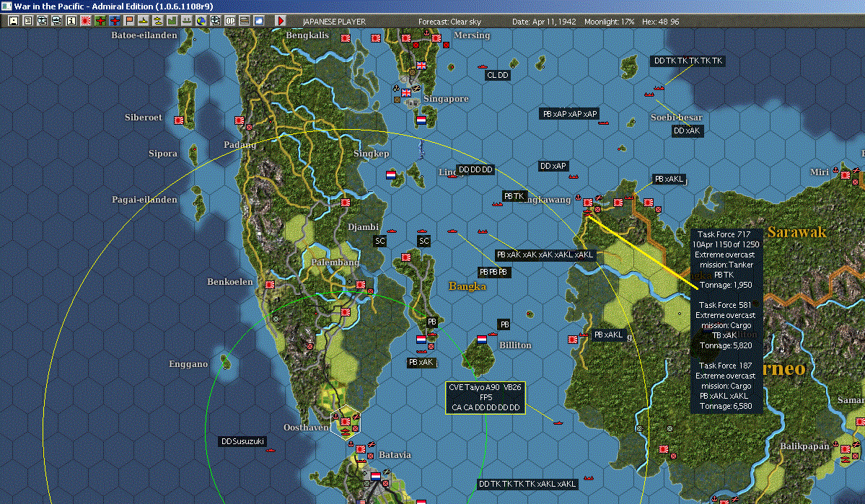
Task: Click the 'CL DD' task force label
Action: point(498,76)
